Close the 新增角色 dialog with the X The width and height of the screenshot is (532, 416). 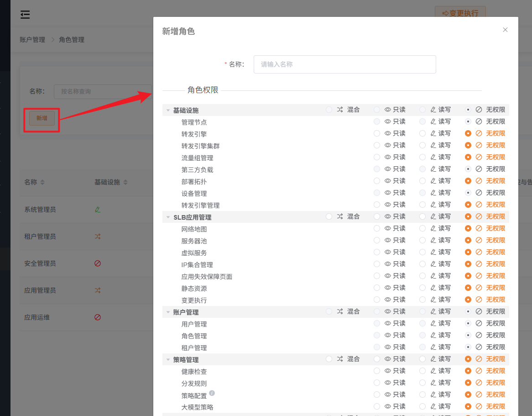(x=505, y=30)
